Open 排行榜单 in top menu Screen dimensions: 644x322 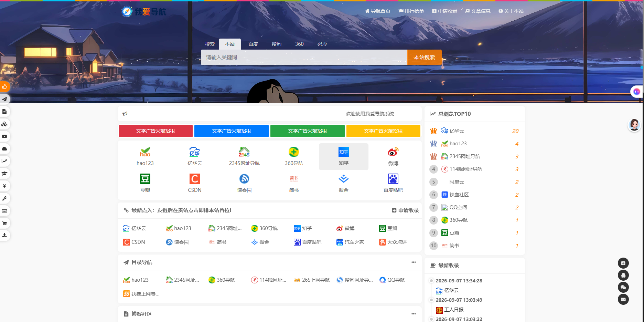[x=411, y=11]
